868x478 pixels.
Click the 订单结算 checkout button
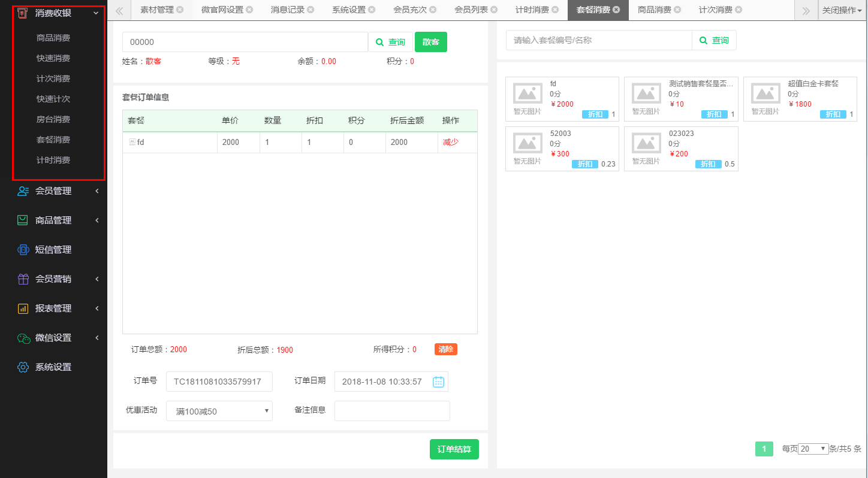454,449
